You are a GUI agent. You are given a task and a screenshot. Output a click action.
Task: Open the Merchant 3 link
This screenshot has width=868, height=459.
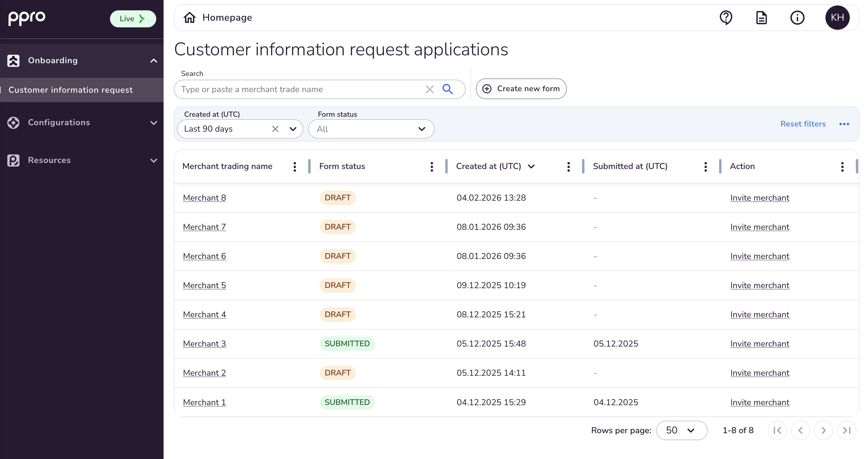pos(204,344)
